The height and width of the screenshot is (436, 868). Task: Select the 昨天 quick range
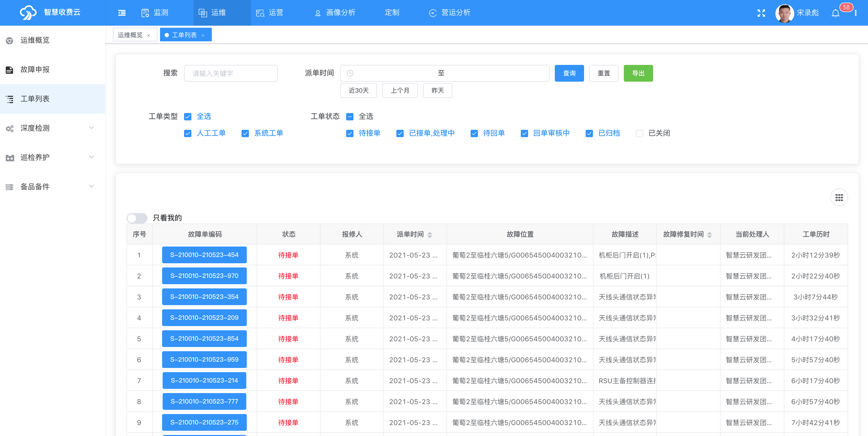pyautogui.click(x=437, y=91)
